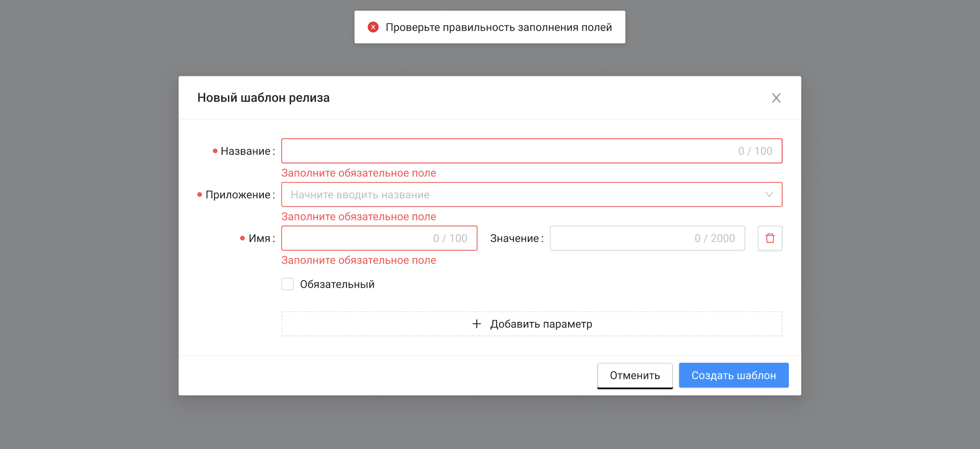Expand the Приложение dropdown arrow
Viewport: 980px width, 449px height.
tap(769, 195)
